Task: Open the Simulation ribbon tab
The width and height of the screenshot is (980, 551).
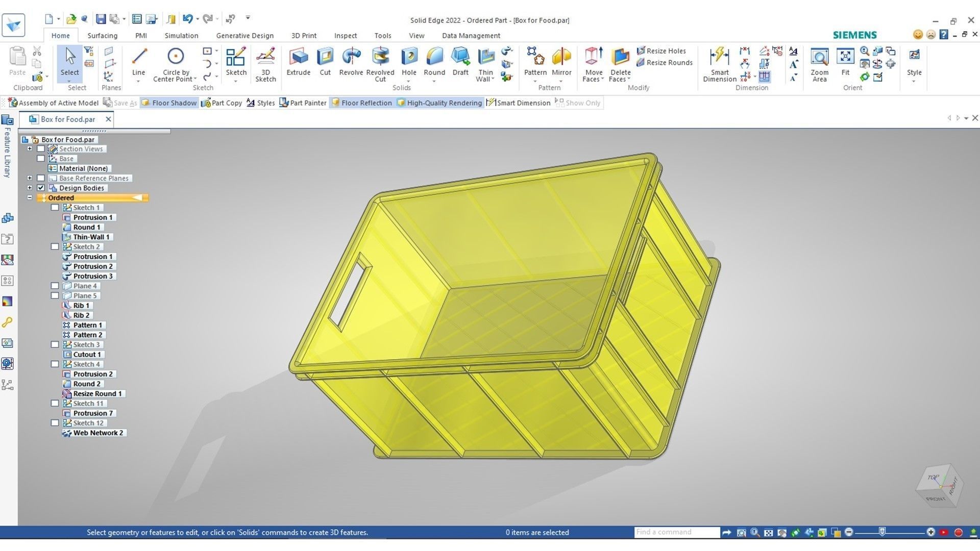Action: 181,36
